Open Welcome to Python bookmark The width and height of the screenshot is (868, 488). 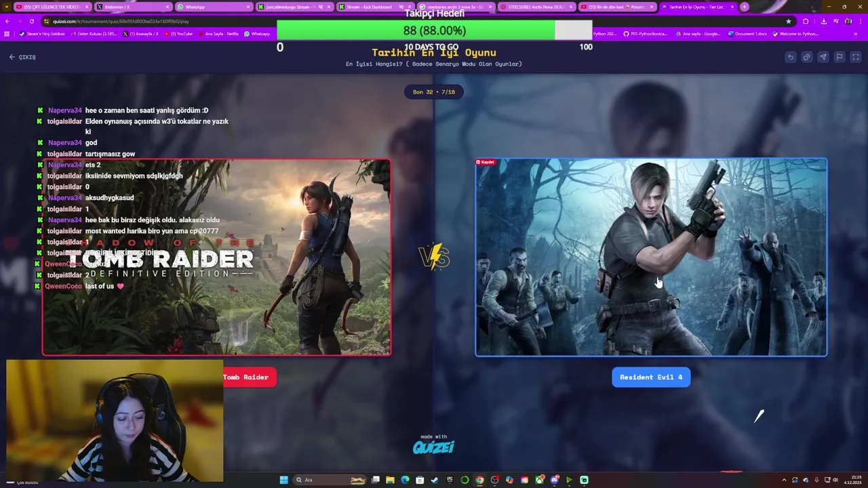coord(795,33)
